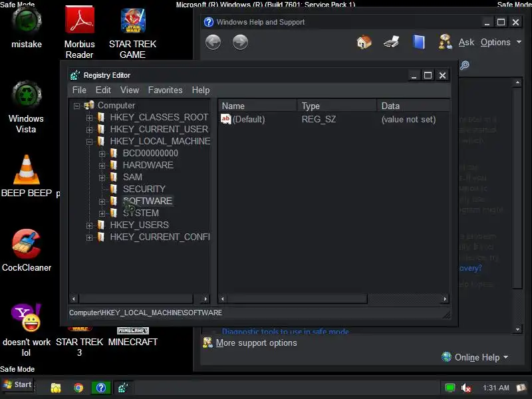Launch MINECRAFT desktop shortcut
Screen dimensions: 532x399
132,337
